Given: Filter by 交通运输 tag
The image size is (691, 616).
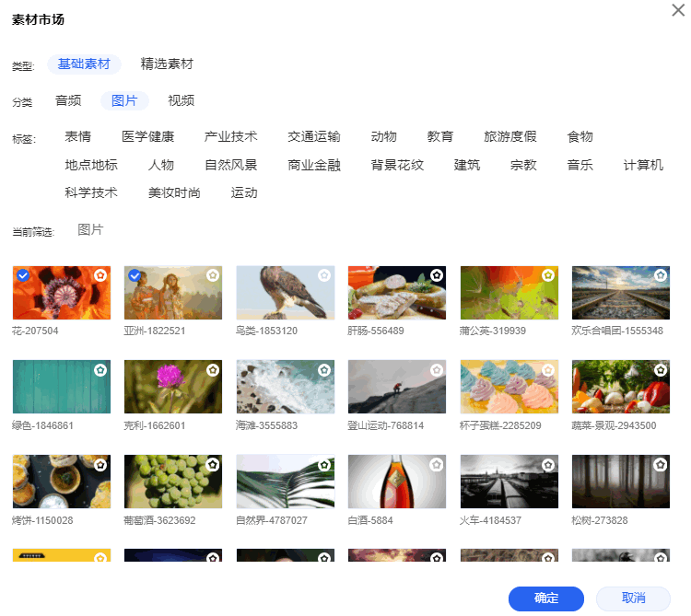Looking at the screenshot, I should coord(314,137).
